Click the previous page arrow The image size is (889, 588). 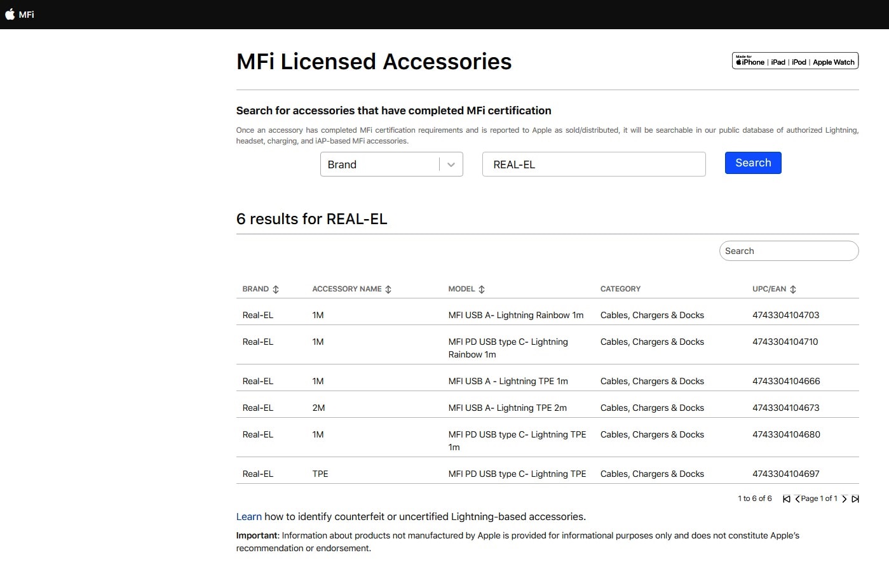click(797, 498)
